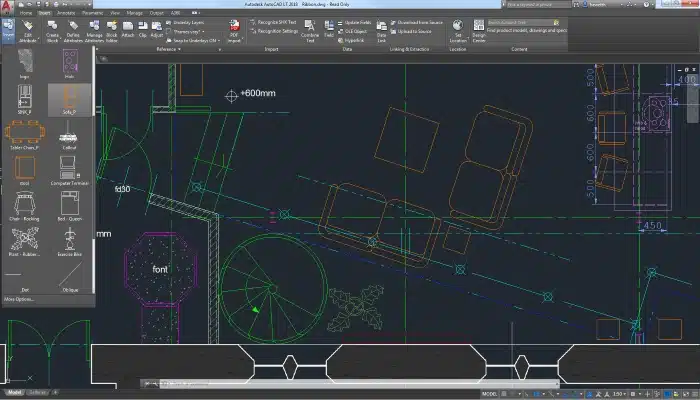Select the Bed - Queen block thumbnail

click(70, 206)
